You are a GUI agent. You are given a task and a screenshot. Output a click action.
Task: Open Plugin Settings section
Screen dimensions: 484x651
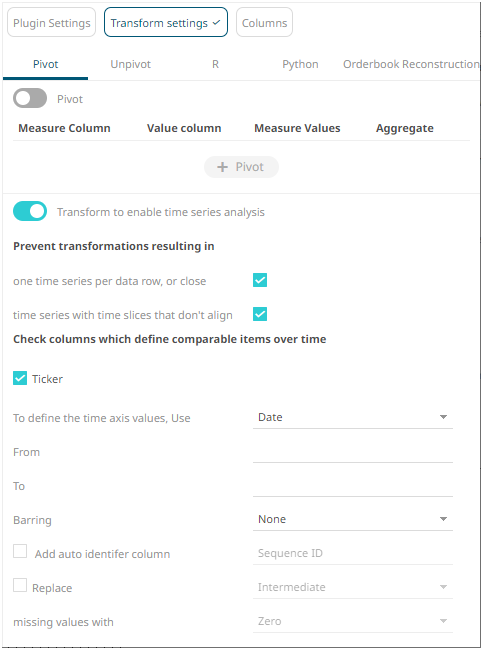click(51, 23)
